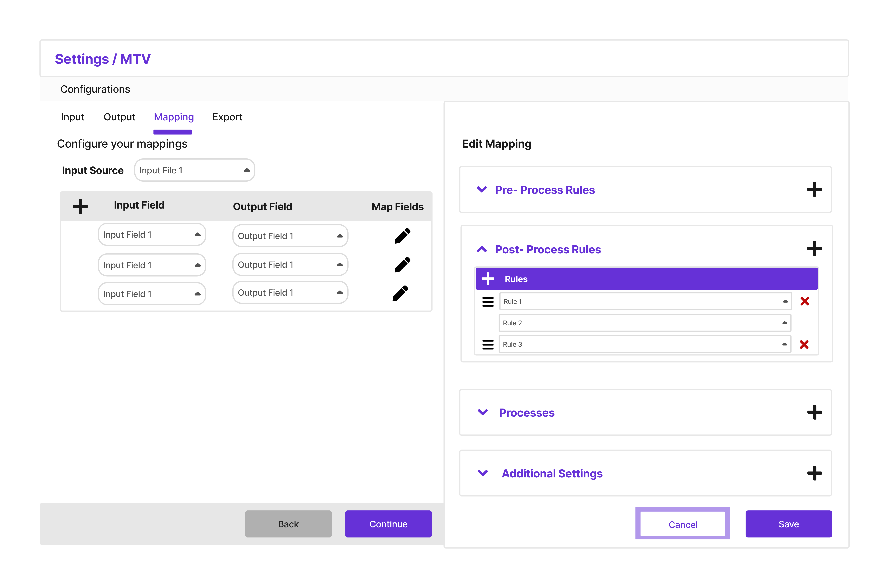Click white plus in Rules header
Viewport: 889px width, 588px height.
pos(488,279)
